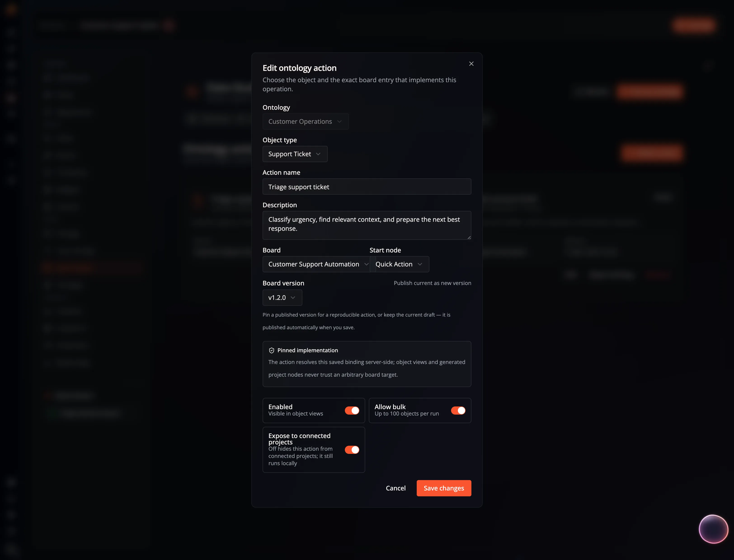The image size is (734, 560).
Task: Click the Pinned implementation title text
Action: pos(308,350)
